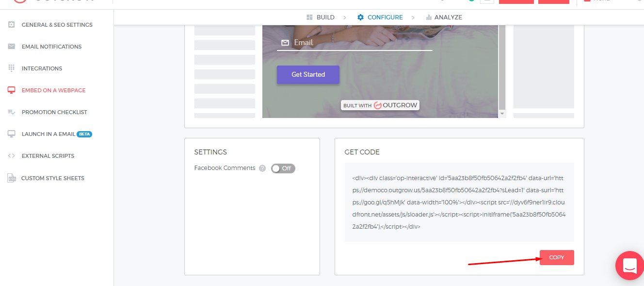Click the Analyze bar chart icon

429,17
